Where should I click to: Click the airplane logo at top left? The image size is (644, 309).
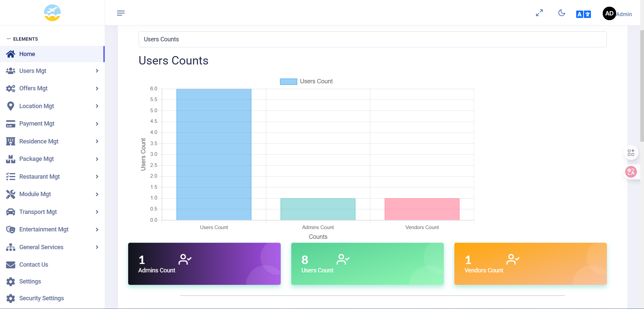[52, 13]
